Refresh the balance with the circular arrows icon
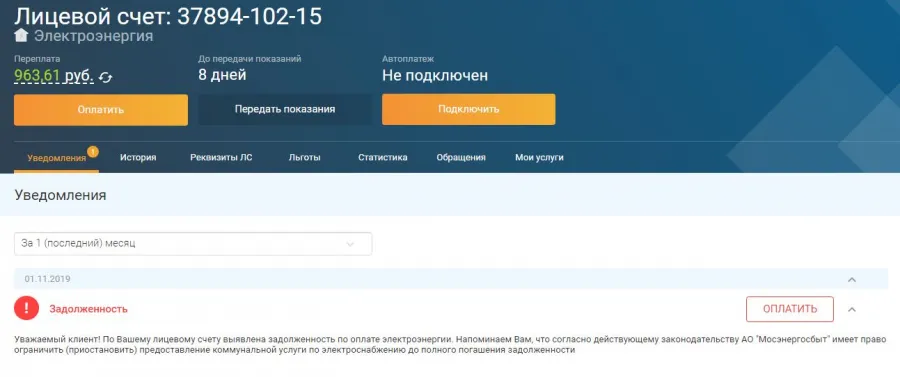The width and height of the screenshot is (900, 377). click(105, 77)
